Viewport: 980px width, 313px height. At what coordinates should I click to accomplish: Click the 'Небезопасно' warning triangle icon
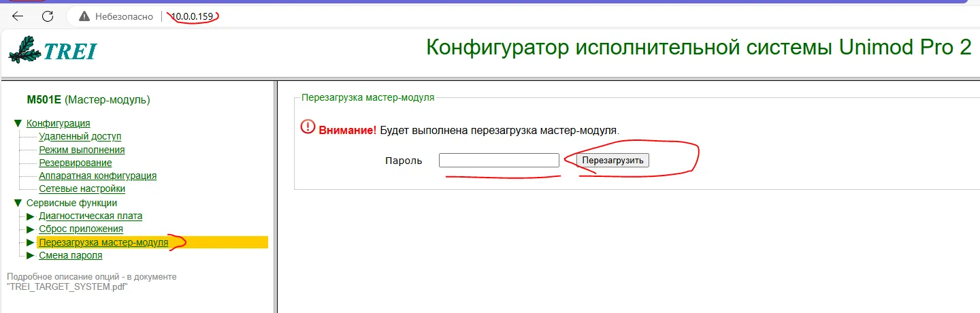pos(84,16)
